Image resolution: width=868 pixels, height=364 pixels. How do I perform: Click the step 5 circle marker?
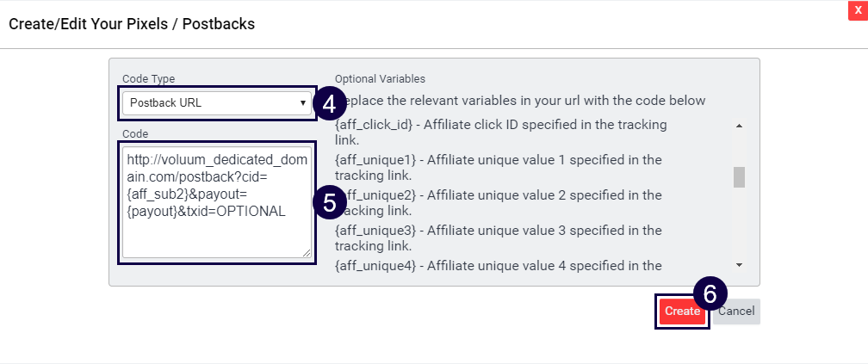[330, 202]
